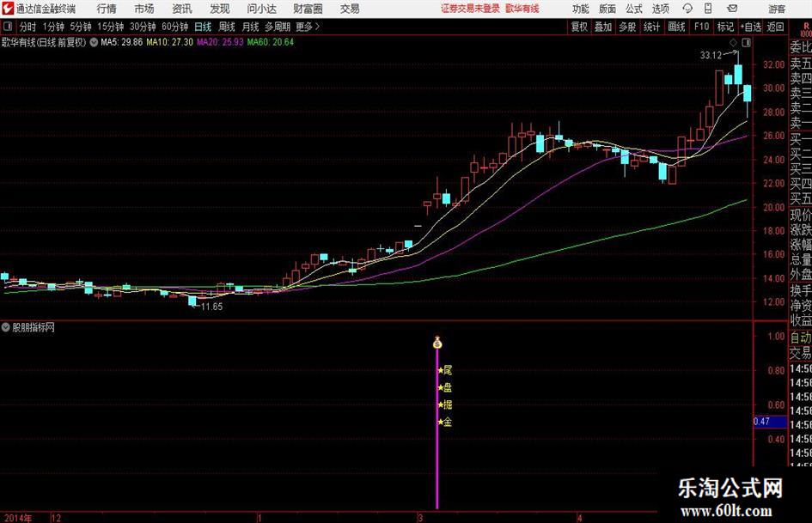Screen dimensions: 812x523
Task: Click the 0.47 indicator value box
Action: pos(770,422)
